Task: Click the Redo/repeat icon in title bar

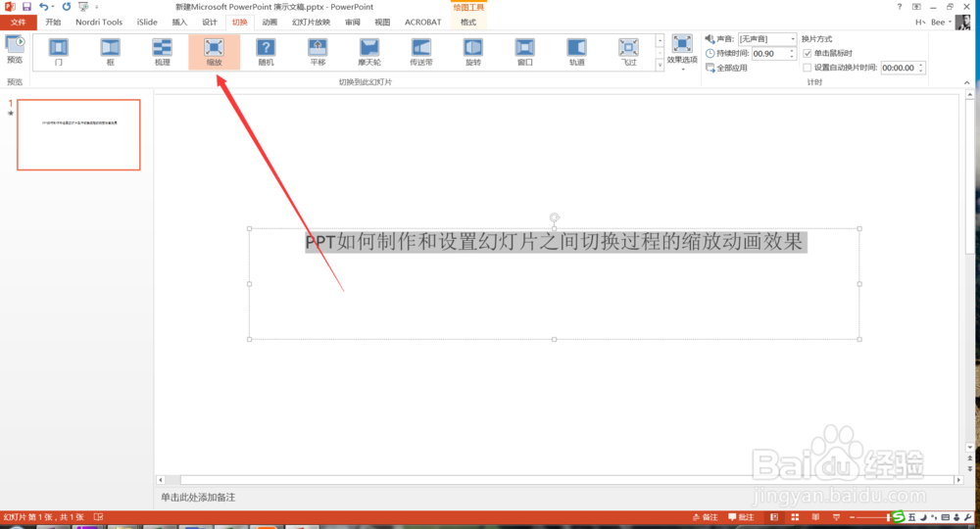Action: [67, 6]
